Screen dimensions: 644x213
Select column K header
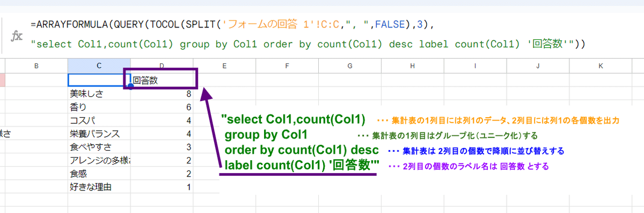click(601, 66)
